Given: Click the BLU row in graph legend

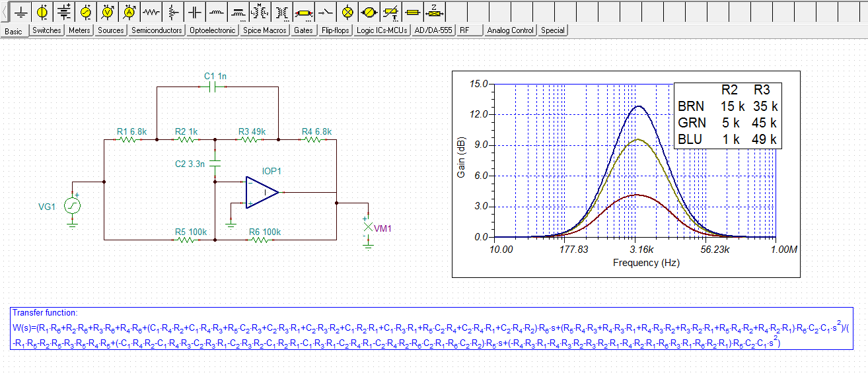Looking at the screenshot, I should 727,139.
